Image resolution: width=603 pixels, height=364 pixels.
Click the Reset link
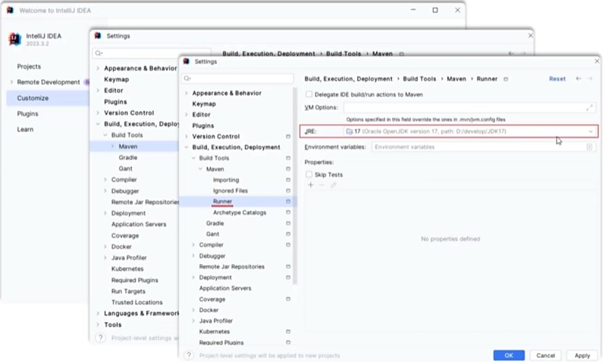(557, 79)
